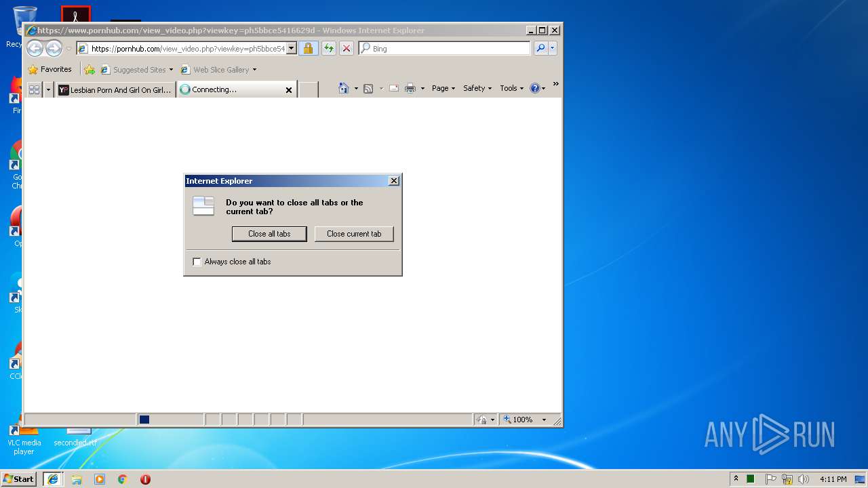The width and height of the screenshot is (868, 488).
Task: Dismiss the Internet Explorer dialog with X
Action: pyautogui.click(x=394, y=181)
